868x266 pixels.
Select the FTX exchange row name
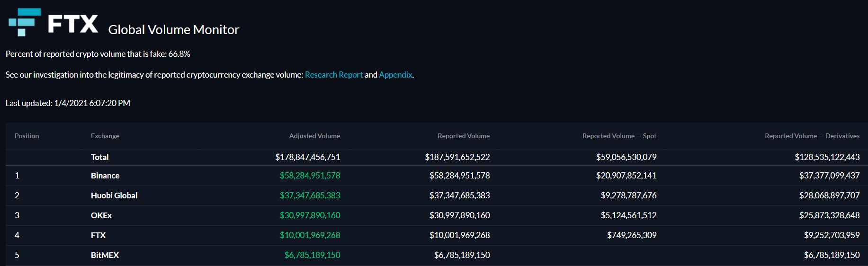pos(98,235)
